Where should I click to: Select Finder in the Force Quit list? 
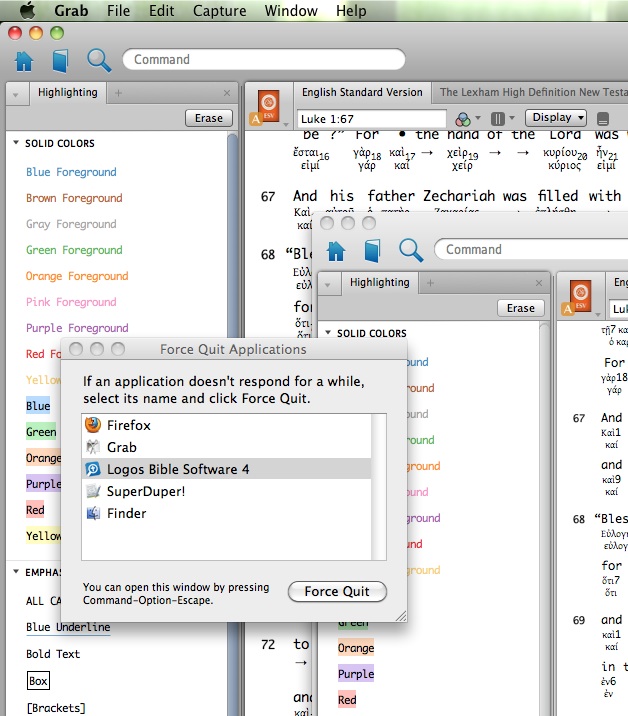click(x=227, y=513)
